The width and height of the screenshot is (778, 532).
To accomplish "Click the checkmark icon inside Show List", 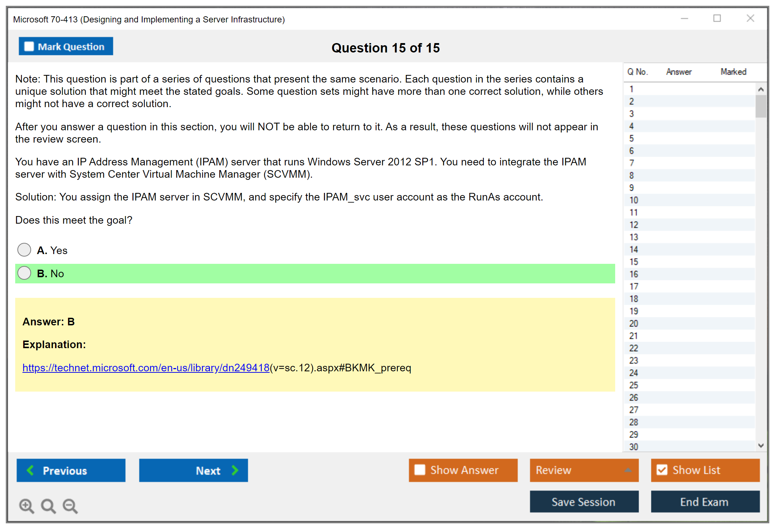I will click(x=662, y=470).
